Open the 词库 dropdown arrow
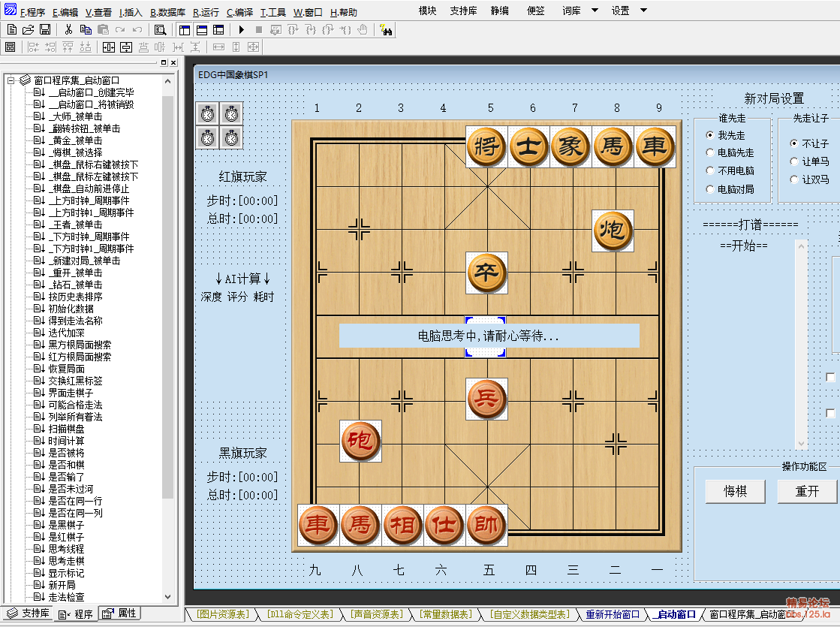840x627 pixels. pos(595,11)
